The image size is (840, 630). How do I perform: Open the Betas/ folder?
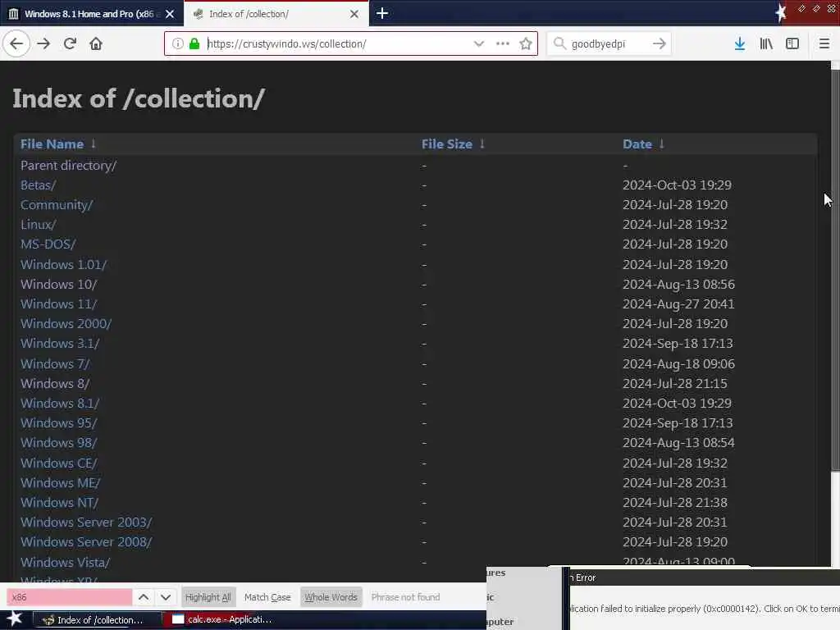(x=38, y=185)
